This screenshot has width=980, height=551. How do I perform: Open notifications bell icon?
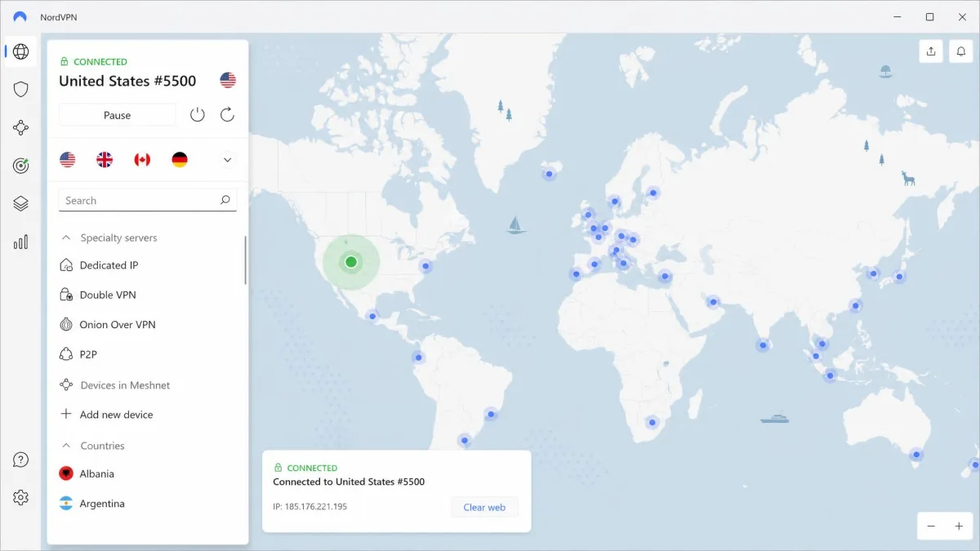(961, 51)
